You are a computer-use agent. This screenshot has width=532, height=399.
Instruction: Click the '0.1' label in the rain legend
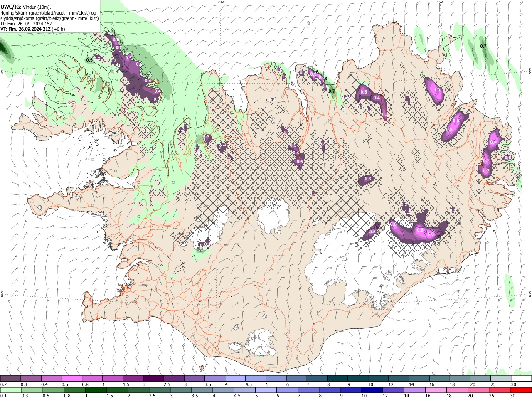[3, 396]
